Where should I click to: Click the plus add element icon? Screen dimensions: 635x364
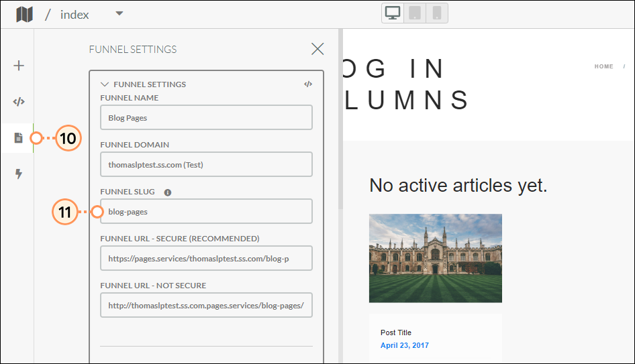(x=19, y=66)
